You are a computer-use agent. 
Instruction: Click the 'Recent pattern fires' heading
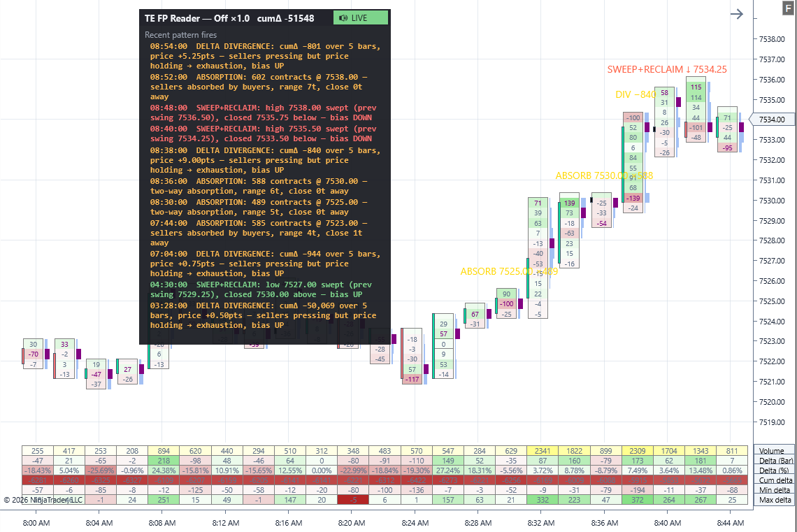(180, 35)
